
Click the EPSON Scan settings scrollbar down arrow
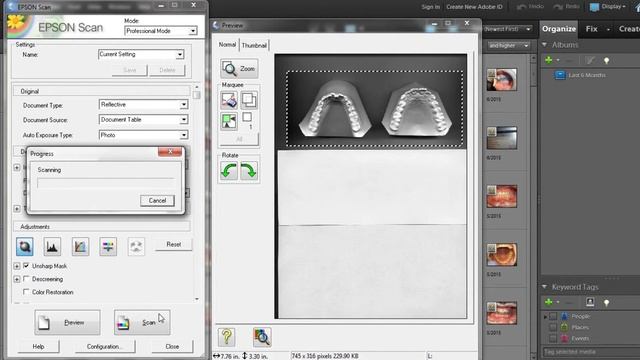(197, 299)
